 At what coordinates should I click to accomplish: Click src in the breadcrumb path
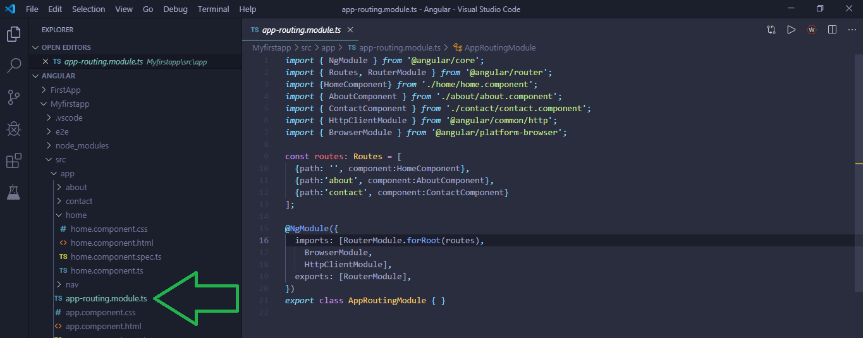coord(305,48)
